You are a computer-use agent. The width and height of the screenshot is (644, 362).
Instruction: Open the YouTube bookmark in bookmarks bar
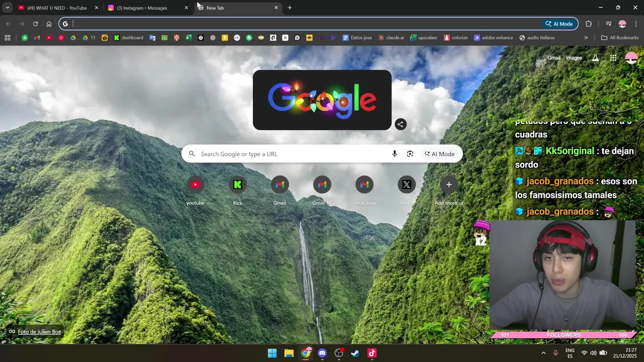click(49, 38)
